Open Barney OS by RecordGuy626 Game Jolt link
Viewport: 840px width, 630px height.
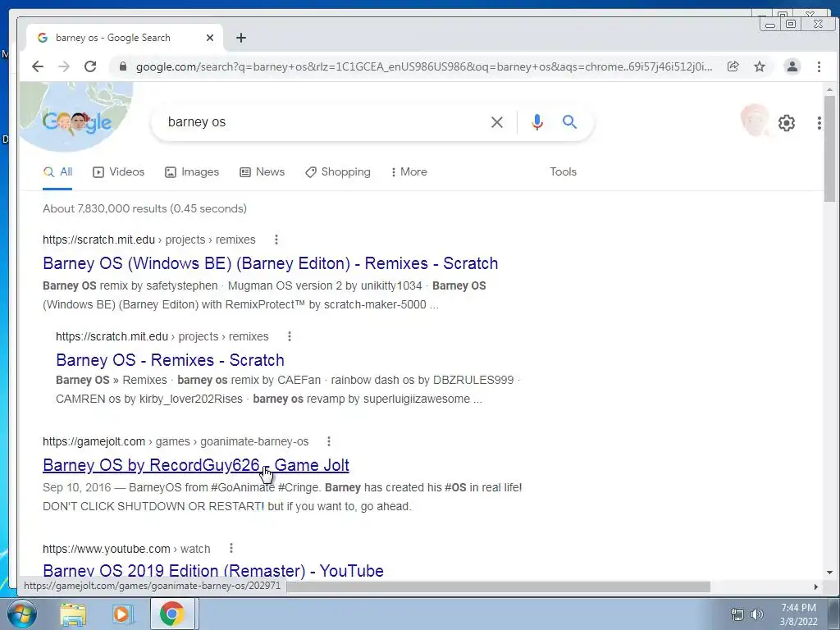(196, 465)
